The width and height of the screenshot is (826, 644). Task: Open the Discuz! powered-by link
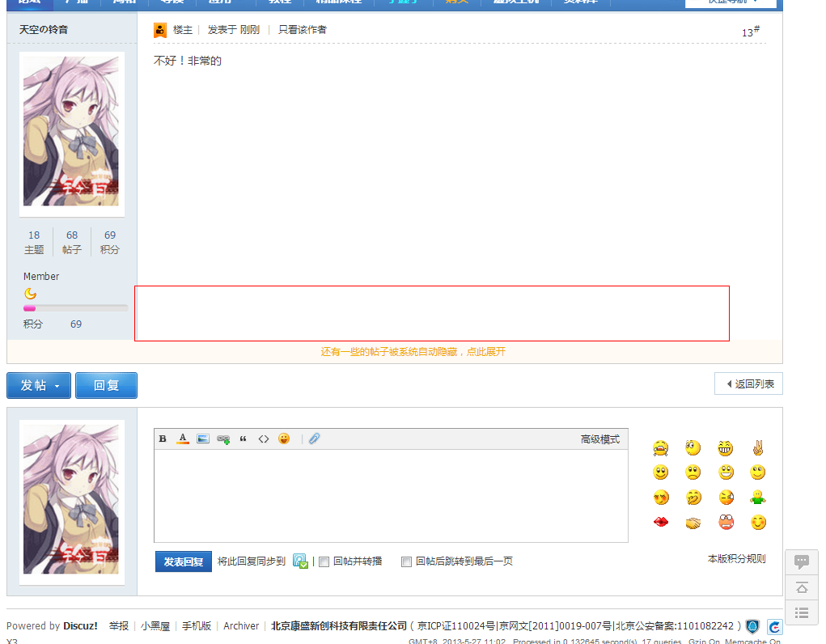point(81,625)
